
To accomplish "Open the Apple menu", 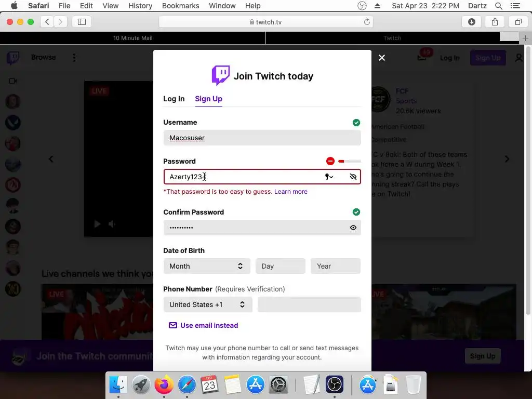I will (14, 6).
